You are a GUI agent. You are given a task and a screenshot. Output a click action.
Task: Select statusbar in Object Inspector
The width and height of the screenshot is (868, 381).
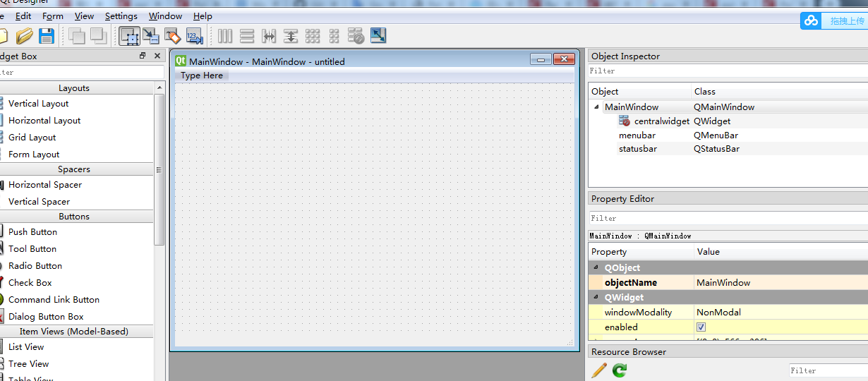[x=638, y=148]
